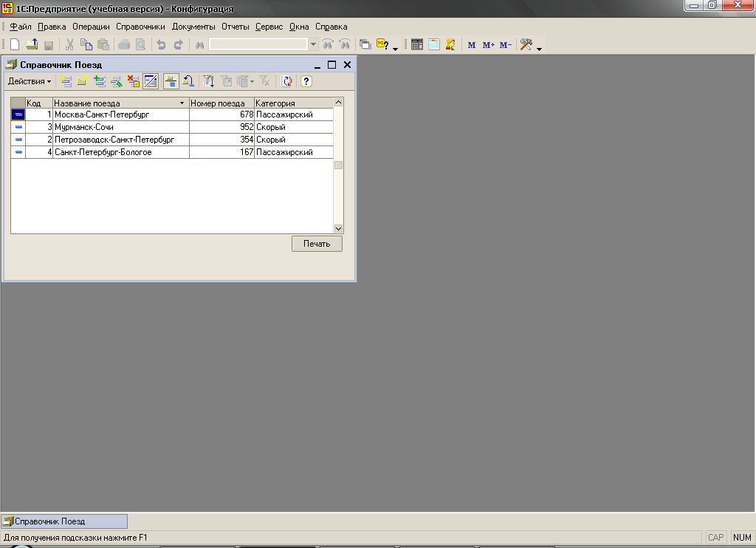Click the add new group icon

(x=82, y=81)
